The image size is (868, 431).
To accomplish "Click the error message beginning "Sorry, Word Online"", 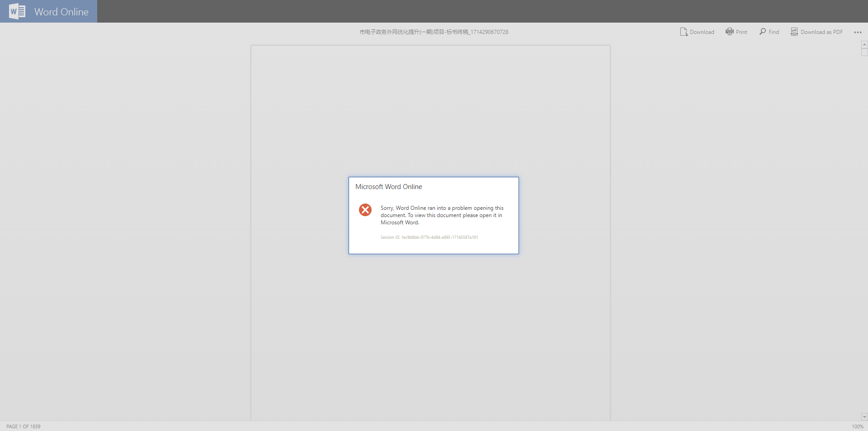I will pos(442,215).
